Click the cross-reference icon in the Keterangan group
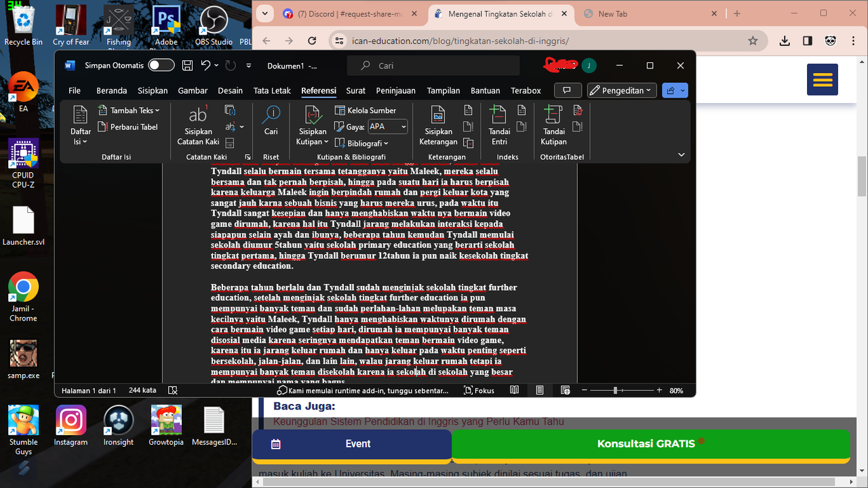 [468, 143]
